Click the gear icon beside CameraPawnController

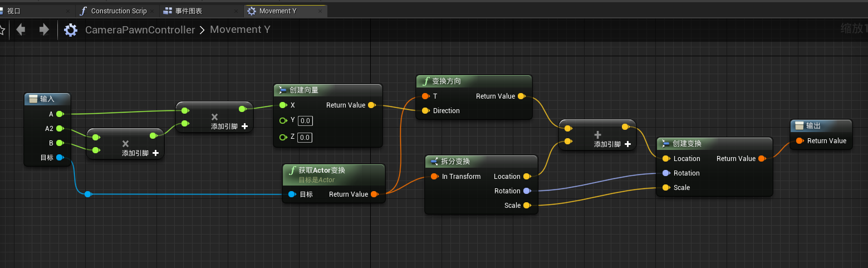coord(71,30)
